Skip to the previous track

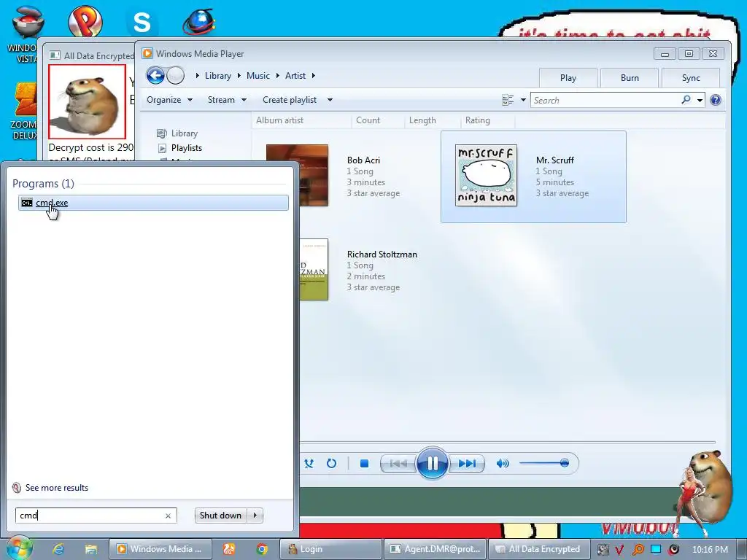coord(398,463)
